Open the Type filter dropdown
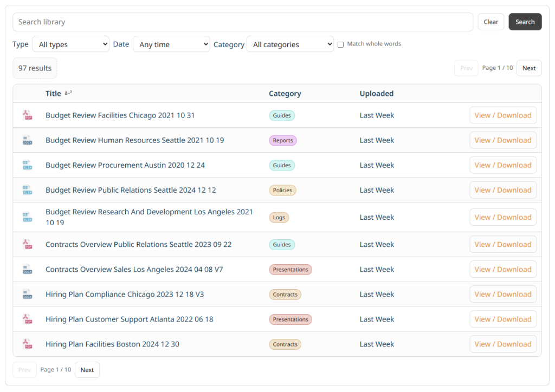555x392 pixels. pos(70,44)
